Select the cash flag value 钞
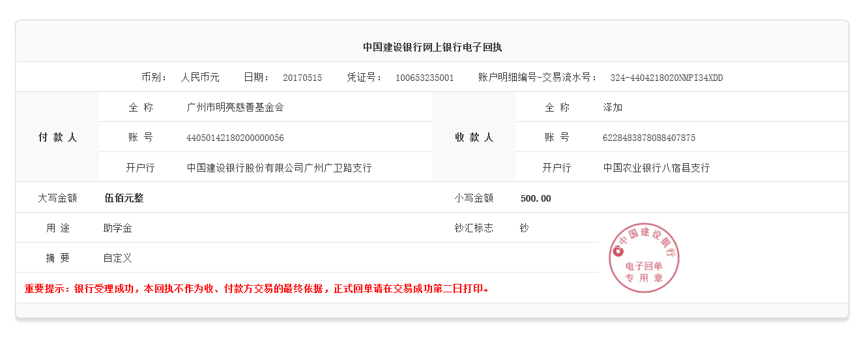 [x=525, y=228]
